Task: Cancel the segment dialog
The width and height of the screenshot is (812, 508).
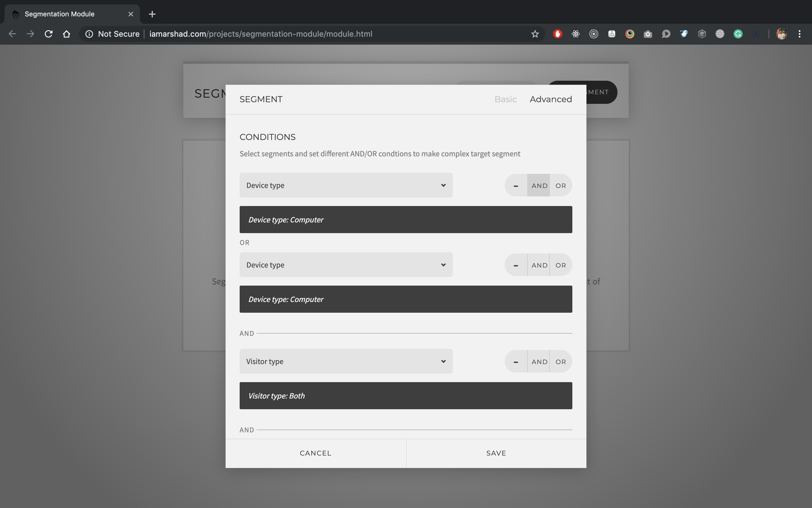Action: coord(315,453)
